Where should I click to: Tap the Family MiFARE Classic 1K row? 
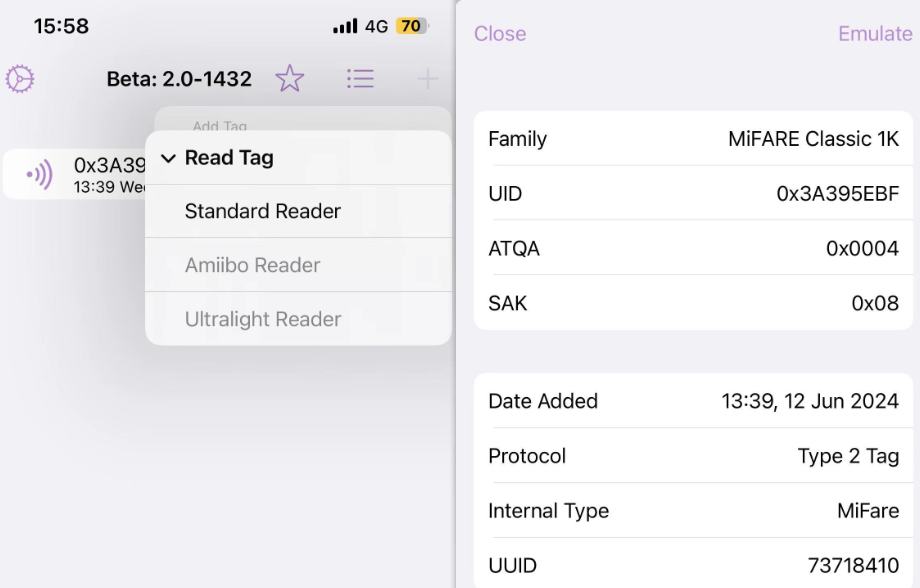693,139
